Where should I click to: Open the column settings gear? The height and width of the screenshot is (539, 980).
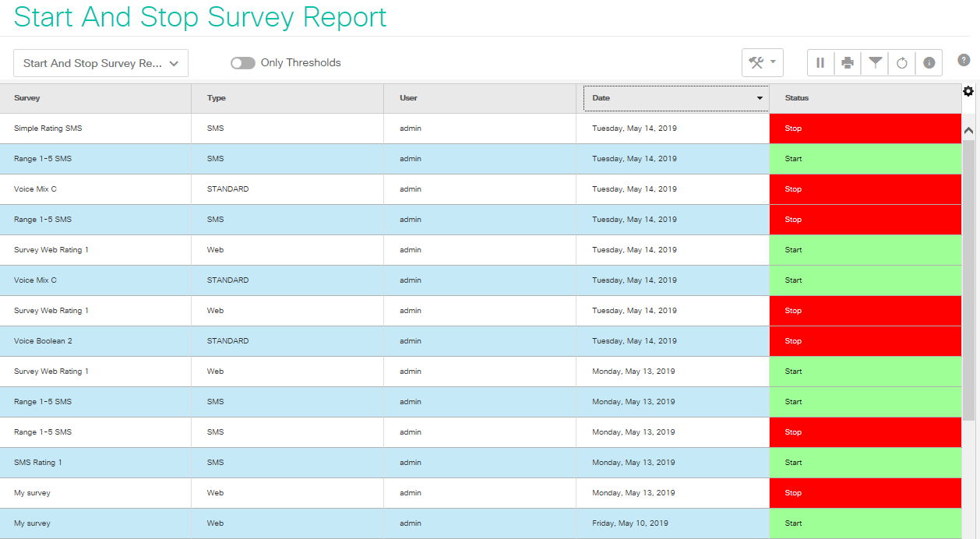pyautogui.click(x=968, y=91)
